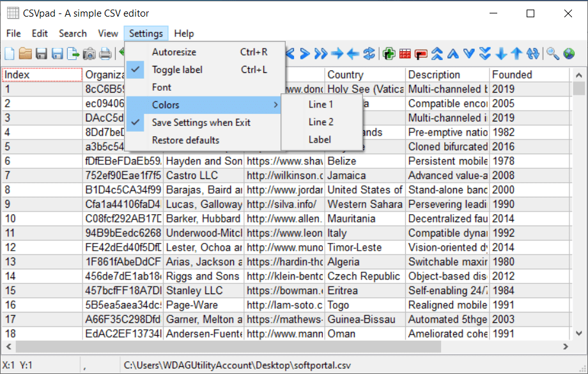Click the black floppy Save icon

(x=42, y=54)
